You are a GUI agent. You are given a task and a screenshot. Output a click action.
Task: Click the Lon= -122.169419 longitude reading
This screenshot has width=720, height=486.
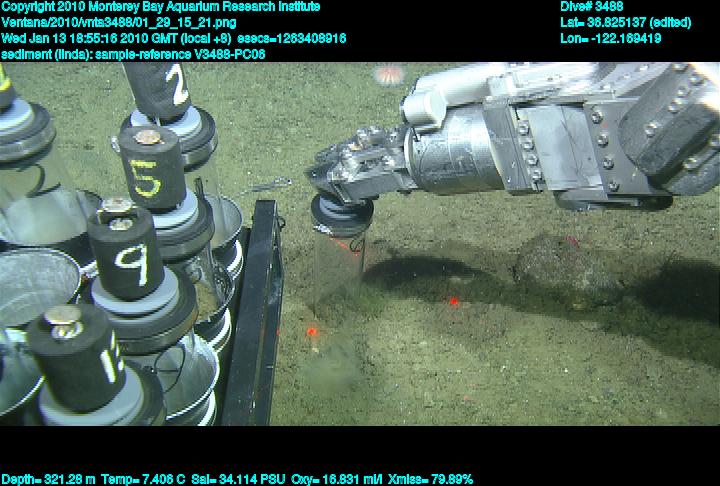(x=611, y=38)
